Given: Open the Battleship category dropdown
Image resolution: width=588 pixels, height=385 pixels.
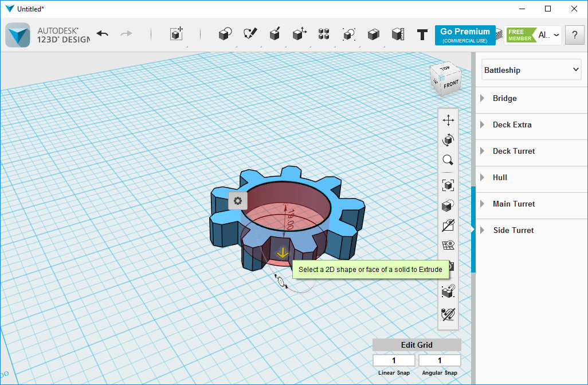Looking at the screenshot, I should 532,70.
